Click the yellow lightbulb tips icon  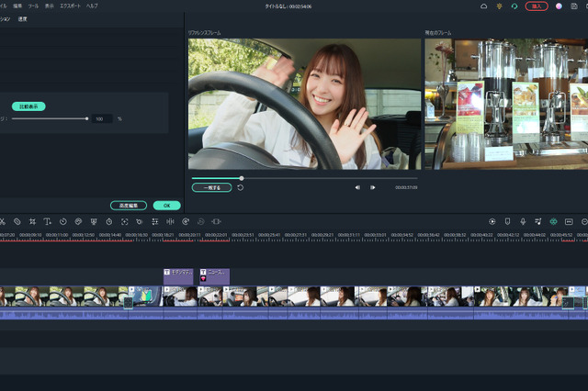click(x=499, y=6)
